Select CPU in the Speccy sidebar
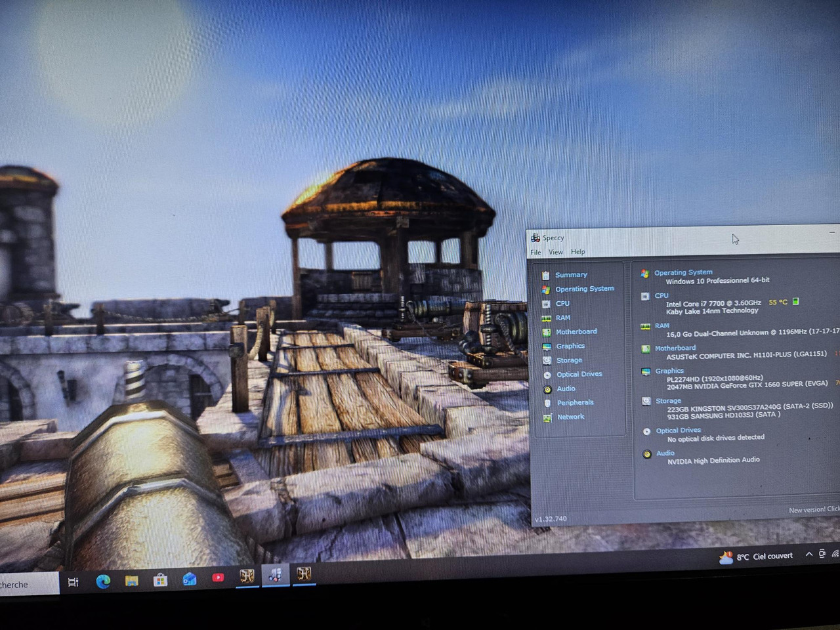The image size is (840, 630). [x=562, y=304]
